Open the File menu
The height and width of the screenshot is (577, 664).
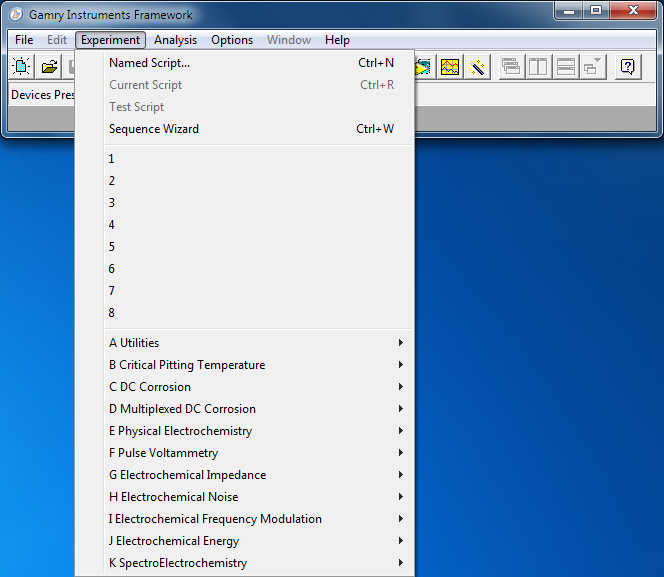[24, 40]
